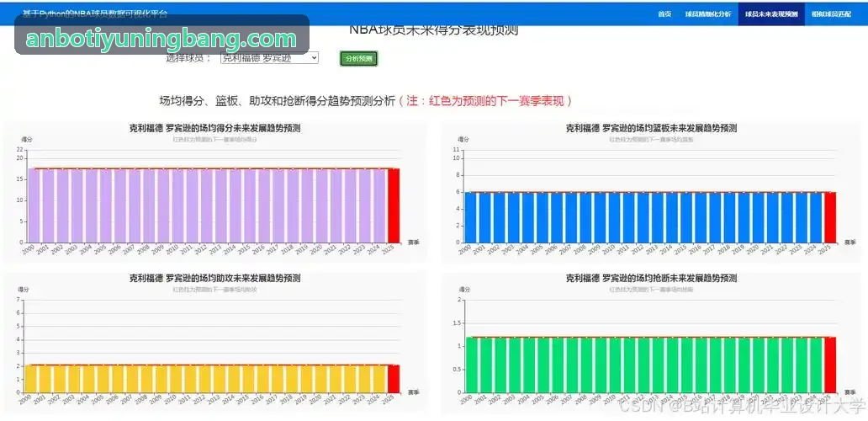Select the 球员未来表现预测 nav tab

point(770,13)
